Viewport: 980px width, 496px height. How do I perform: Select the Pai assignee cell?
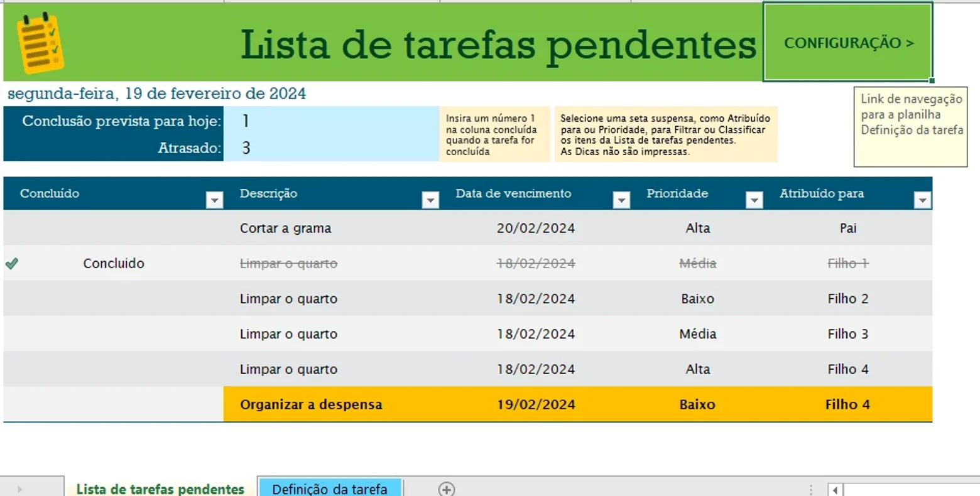[848, 228]
